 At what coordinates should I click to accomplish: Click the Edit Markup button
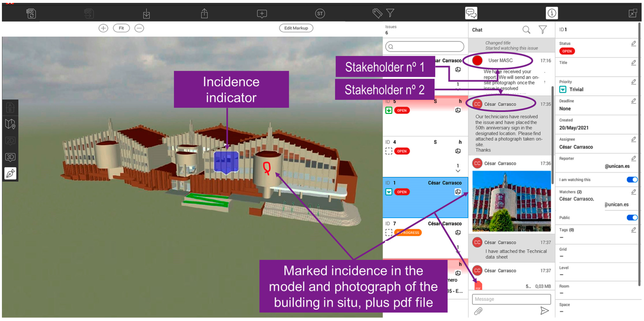(x=296, y=28)
